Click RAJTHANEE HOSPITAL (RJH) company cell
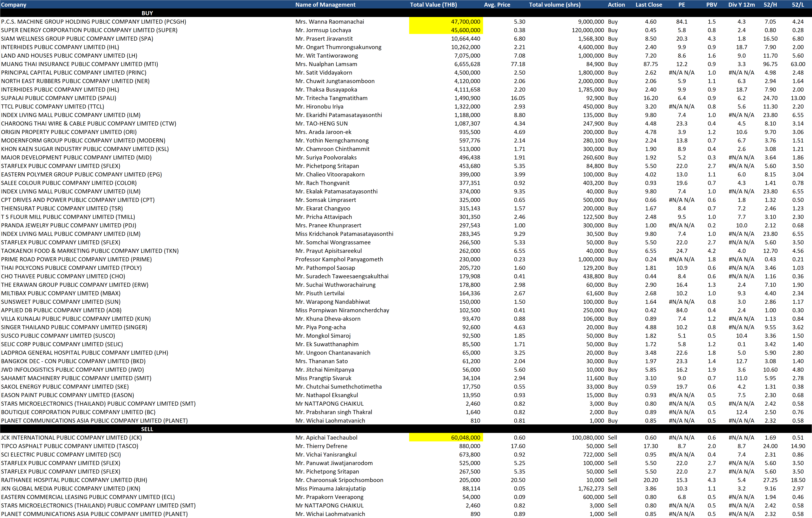Screen dimensions: 812x518 click(x=74, y=480)
